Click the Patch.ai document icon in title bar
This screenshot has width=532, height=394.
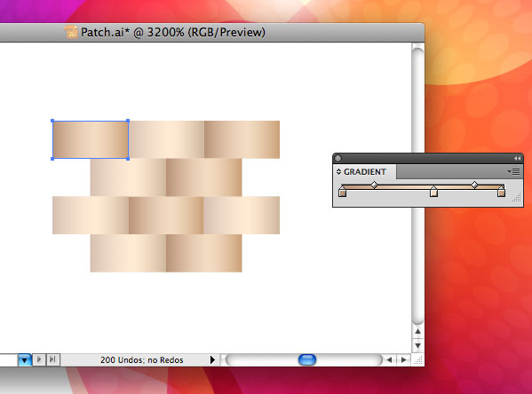tap(71, 32)
